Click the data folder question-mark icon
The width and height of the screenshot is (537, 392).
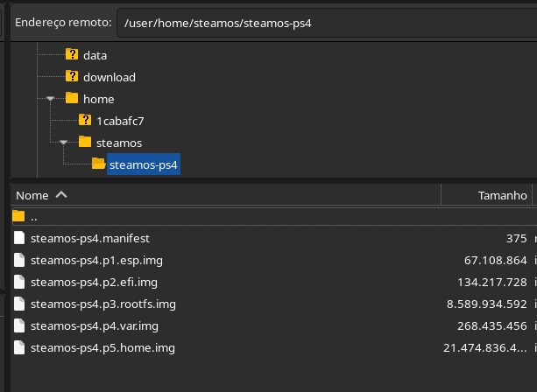(72, 54)
